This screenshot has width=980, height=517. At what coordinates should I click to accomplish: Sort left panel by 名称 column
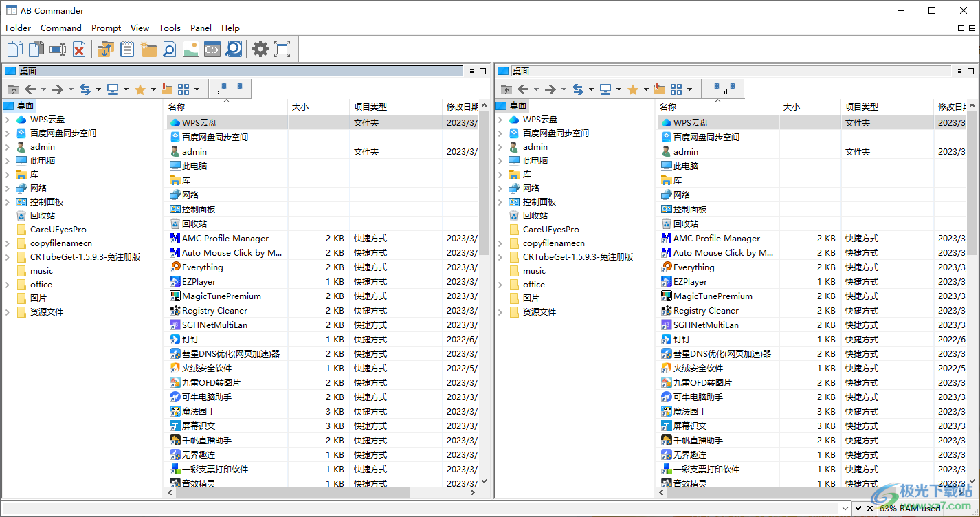pyautogui.click(x=227, y=107)
